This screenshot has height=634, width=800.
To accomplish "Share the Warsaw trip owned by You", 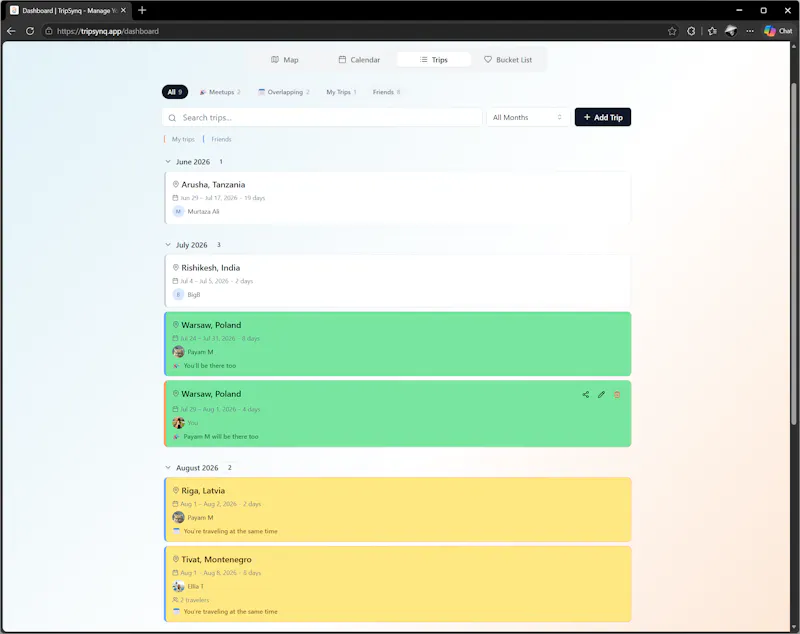I will [x=586, y=394].
